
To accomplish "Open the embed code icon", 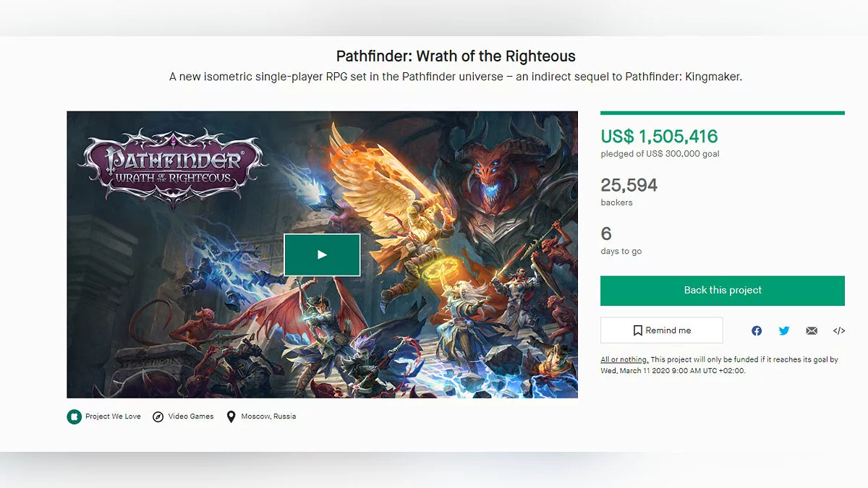I will point(839,330).
